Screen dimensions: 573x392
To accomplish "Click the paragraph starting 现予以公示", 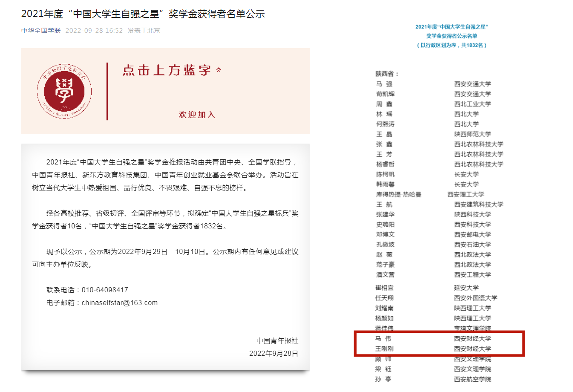I will 165,258.
